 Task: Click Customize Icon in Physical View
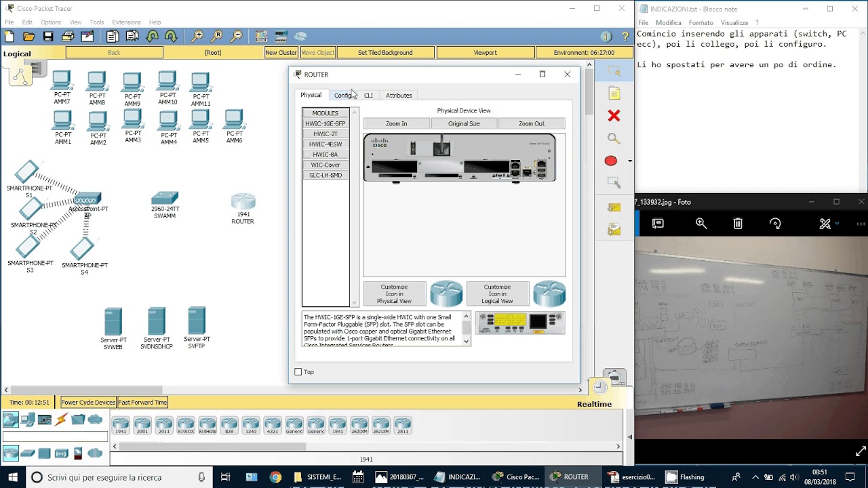[x=394, y=294]
